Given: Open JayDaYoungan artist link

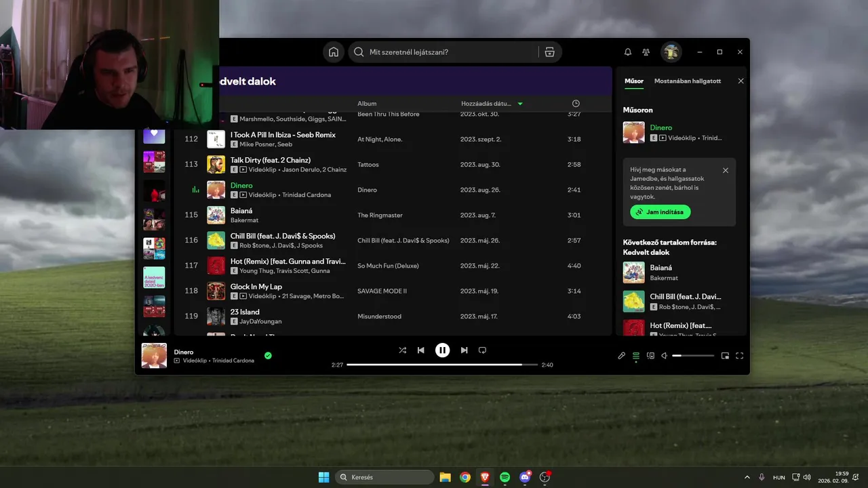Looking at the screenshot, I should coord(260,321).
